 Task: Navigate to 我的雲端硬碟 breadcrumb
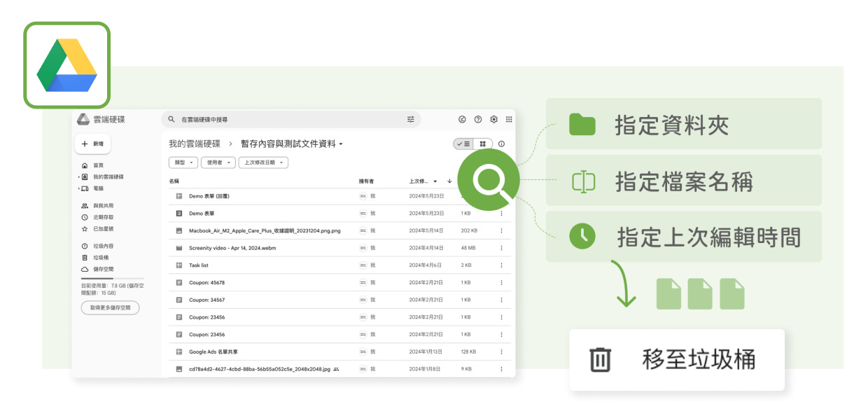click(x=195, y=144)
